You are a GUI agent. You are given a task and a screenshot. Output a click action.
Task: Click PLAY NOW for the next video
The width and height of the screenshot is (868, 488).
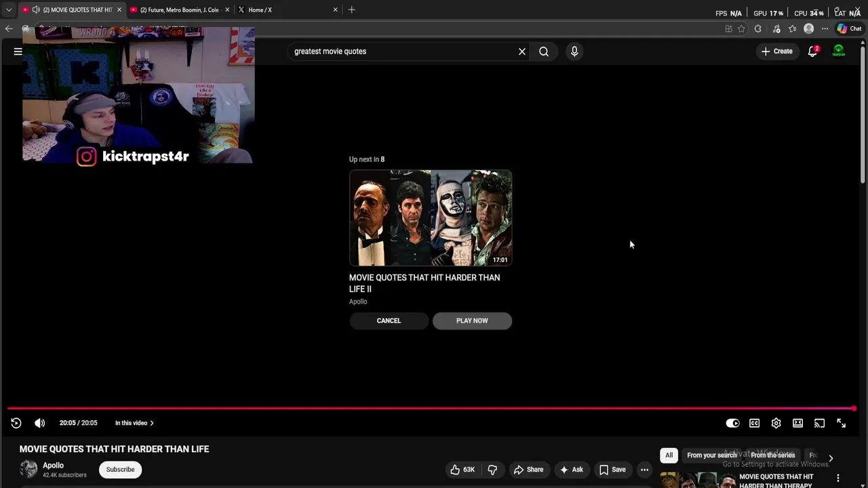[472, 321]
